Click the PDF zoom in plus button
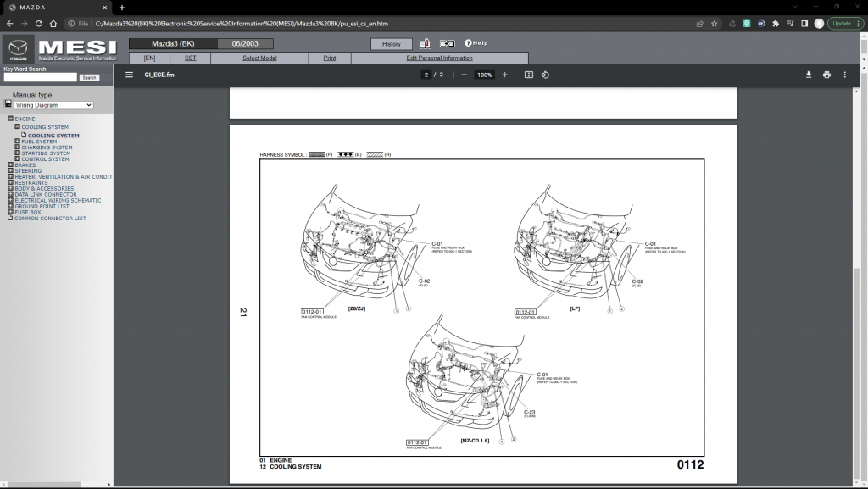The image size is (868, 489). (x=505, y=75)
